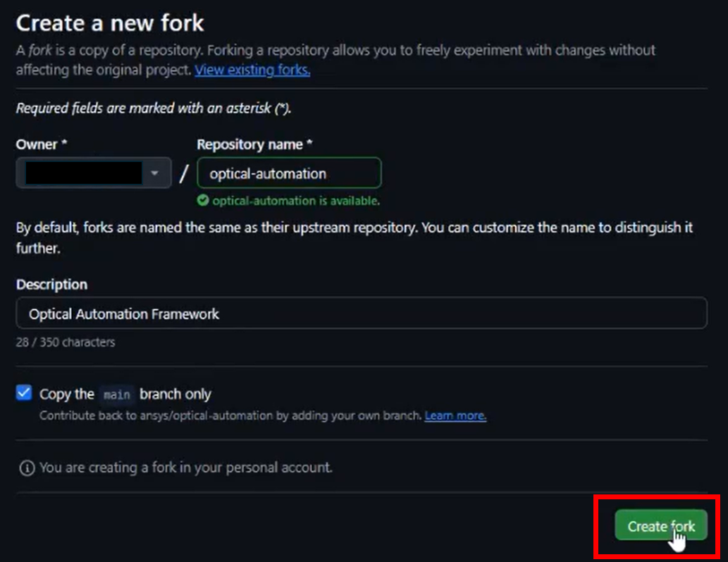
Task: Click the Create a new fork heading
Action: click(110, 23)
